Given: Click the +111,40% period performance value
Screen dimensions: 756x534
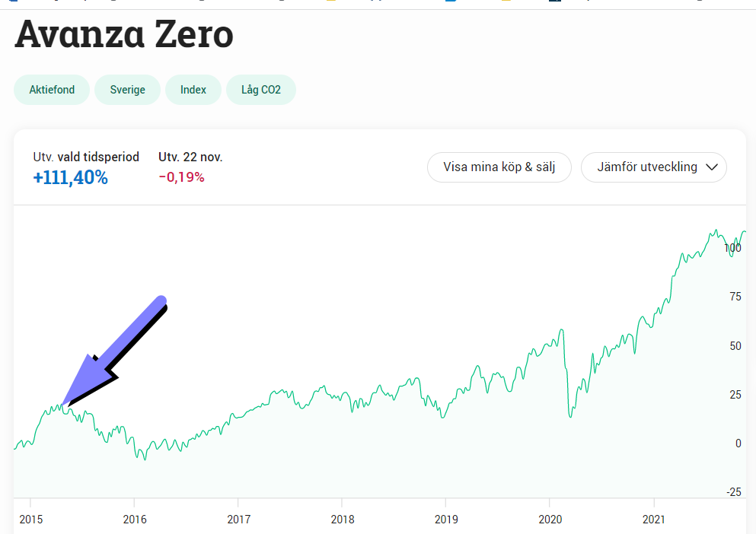Looking at the screenshot, I should click(x=70, y=178).
